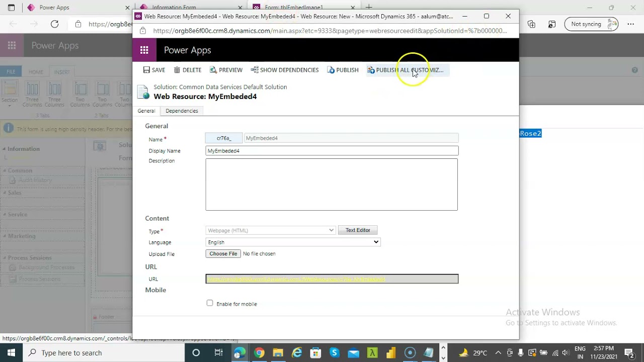Image resolution: width=644 pixels, height=362 pixels.
Task: Click the Dynamics 365 popup title icon
Action: 138,16
